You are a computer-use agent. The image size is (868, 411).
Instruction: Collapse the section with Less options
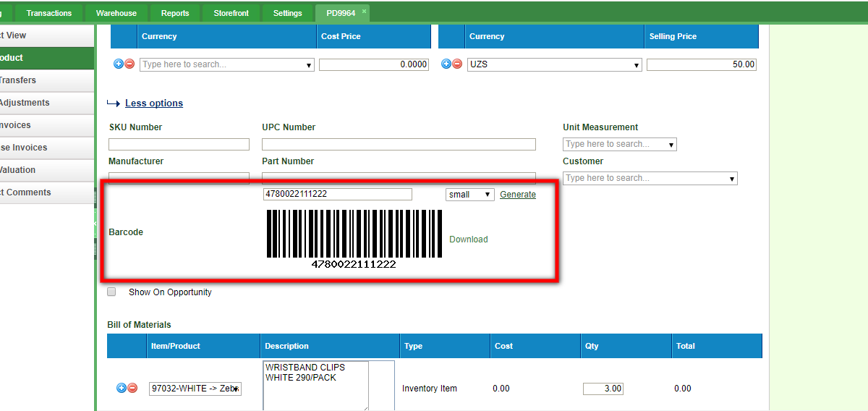click(x=154, y=103)
